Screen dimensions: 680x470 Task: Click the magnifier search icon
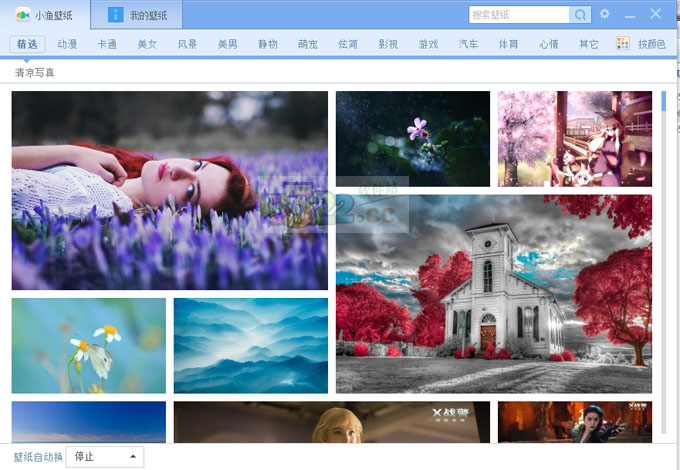tap(580, 15)
